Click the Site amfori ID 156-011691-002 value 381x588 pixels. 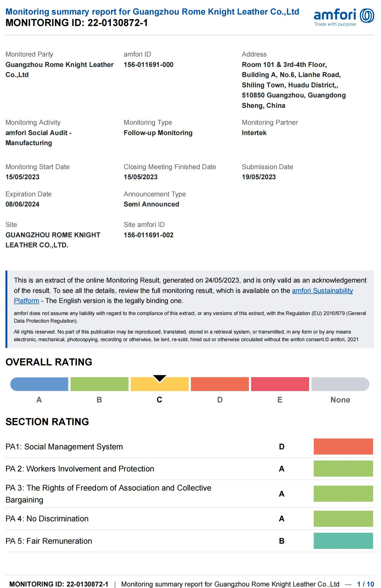[148, 235]
